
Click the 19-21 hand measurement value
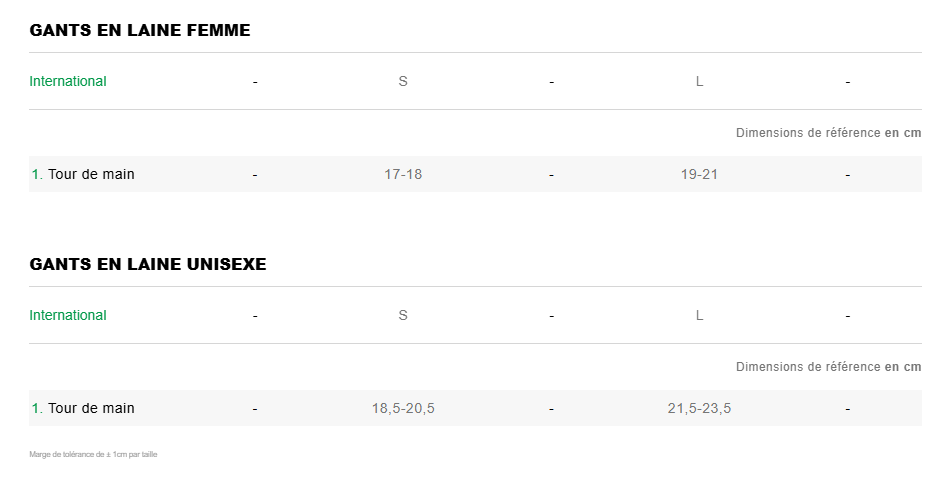click(x=699, y=174)
